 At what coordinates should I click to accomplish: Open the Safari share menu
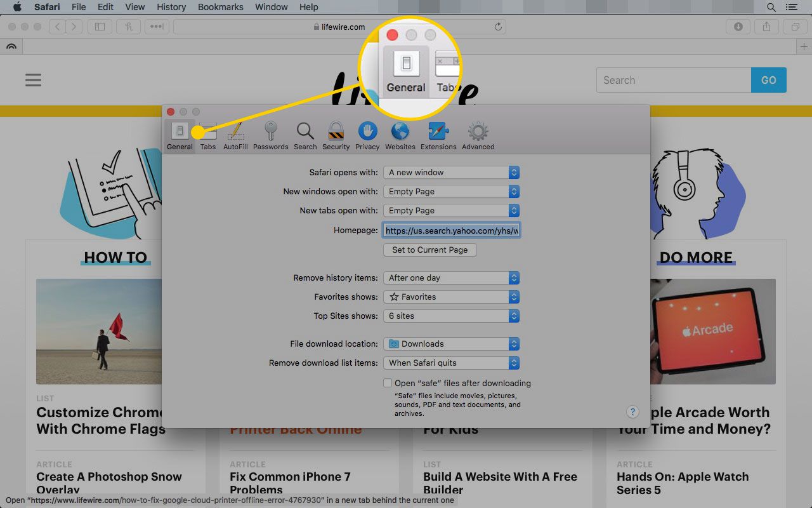coord(766,27)
